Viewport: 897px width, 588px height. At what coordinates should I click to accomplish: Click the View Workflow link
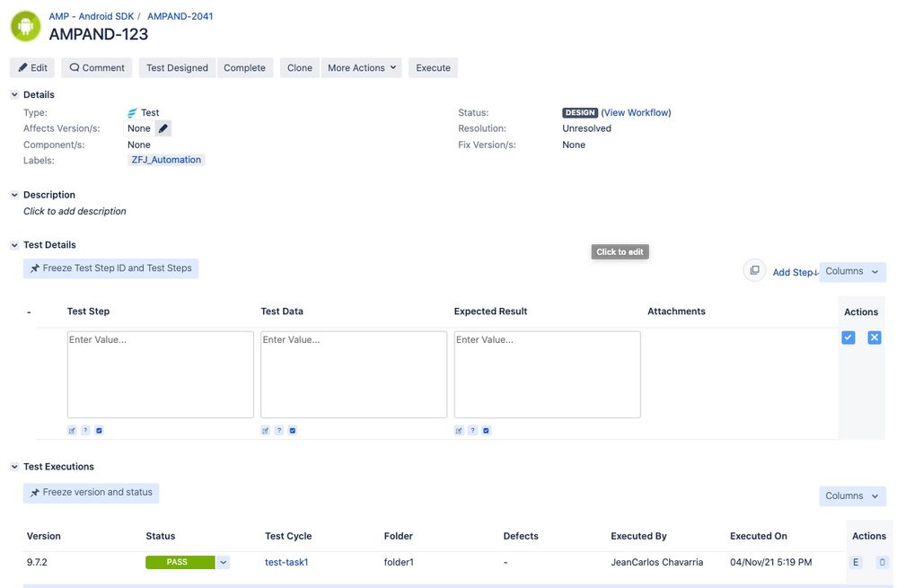(x=636, y=113)
